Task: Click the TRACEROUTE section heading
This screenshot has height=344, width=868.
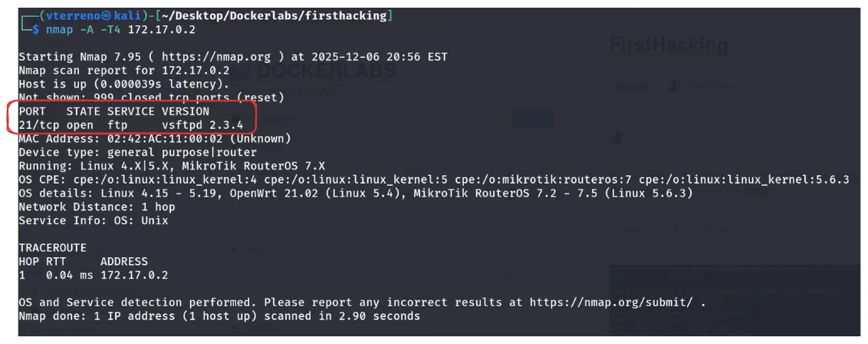Action: (52, 248)
